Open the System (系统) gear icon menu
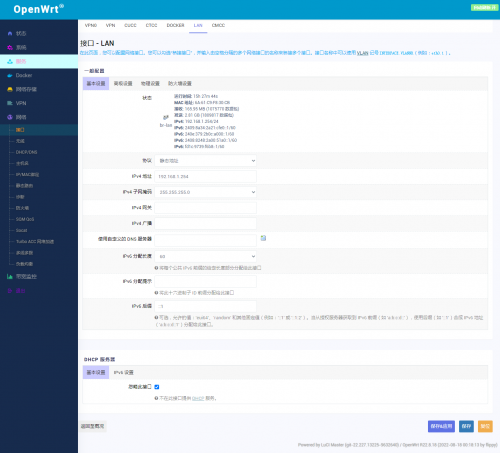The width and height of the screenshot is (500, 453). tap(10, 47)
